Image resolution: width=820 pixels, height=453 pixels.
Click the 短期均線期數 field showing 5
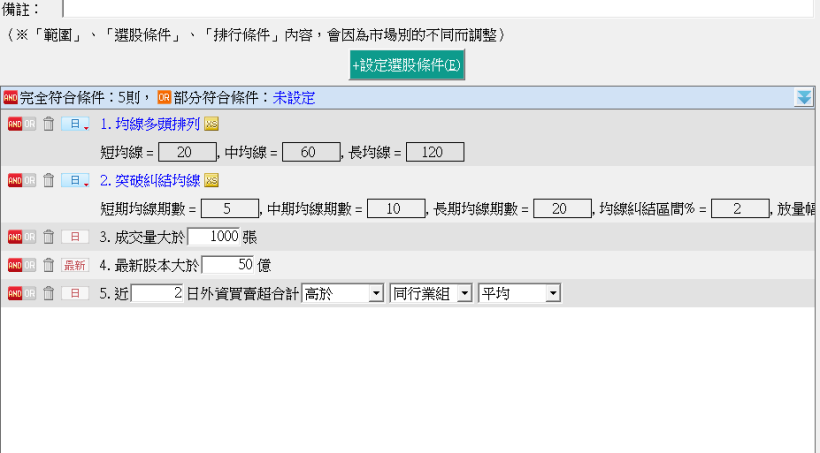(x=230, y=209)
